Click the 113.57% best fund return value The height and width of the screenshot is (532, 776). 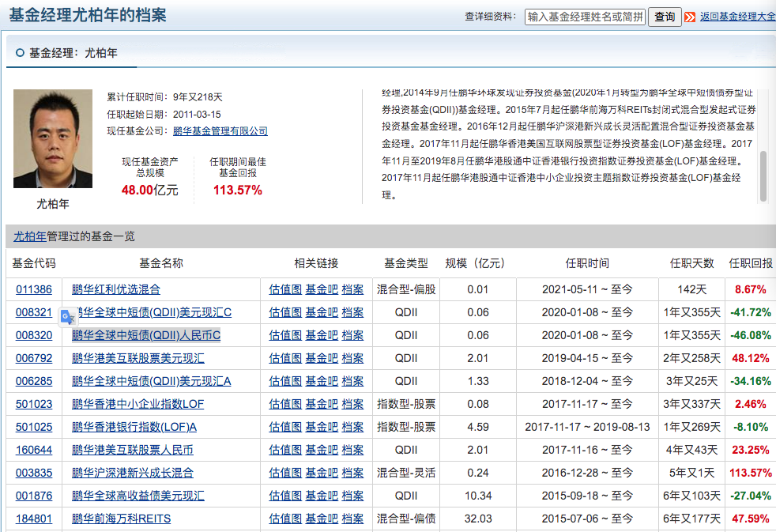click(238, 191)
